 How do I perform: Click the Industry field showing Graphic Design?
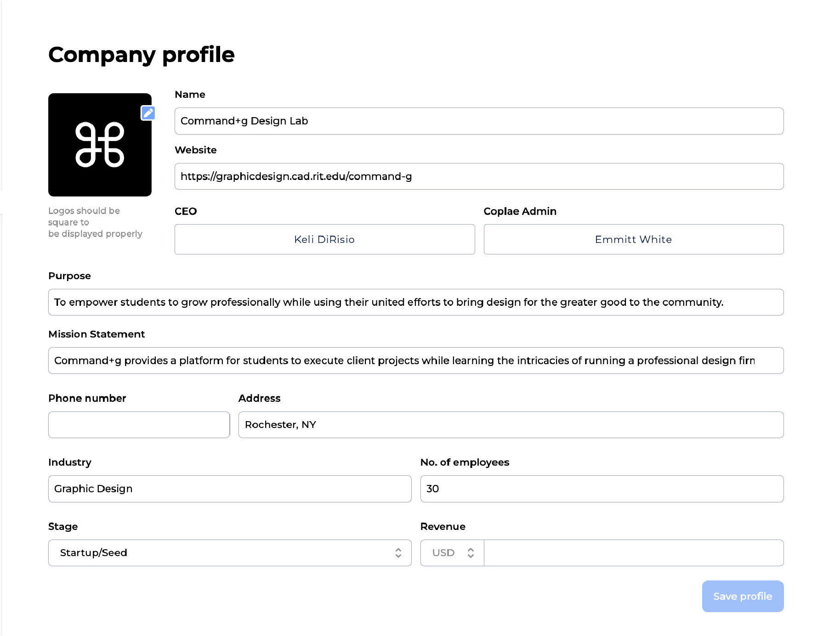point(229,489)
